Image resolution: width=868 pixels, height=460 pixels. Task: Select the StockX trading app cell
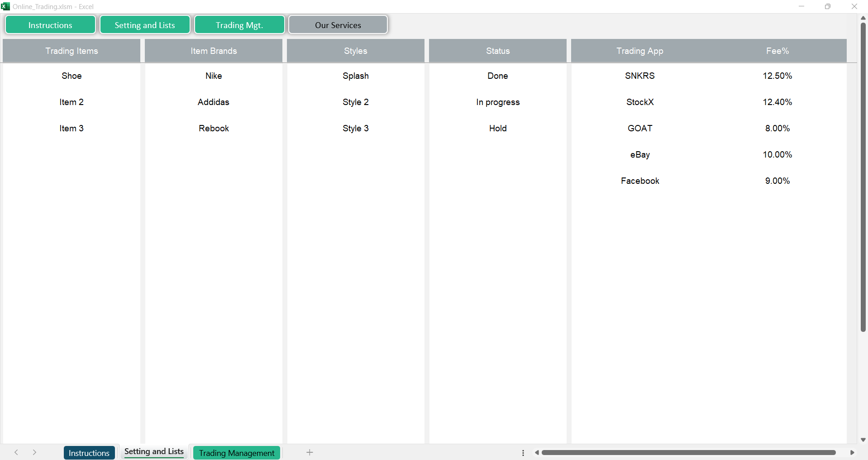[x=640, y=102]
